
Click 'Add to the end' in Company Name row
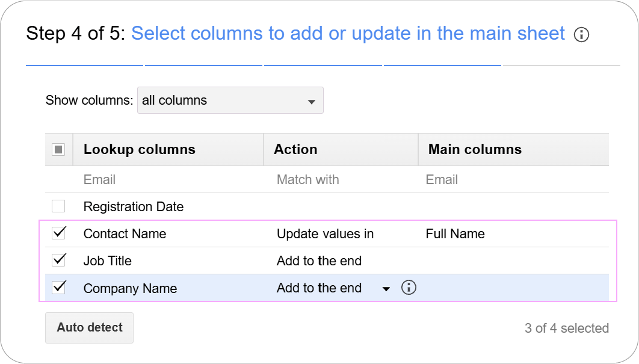coord(319,288)
